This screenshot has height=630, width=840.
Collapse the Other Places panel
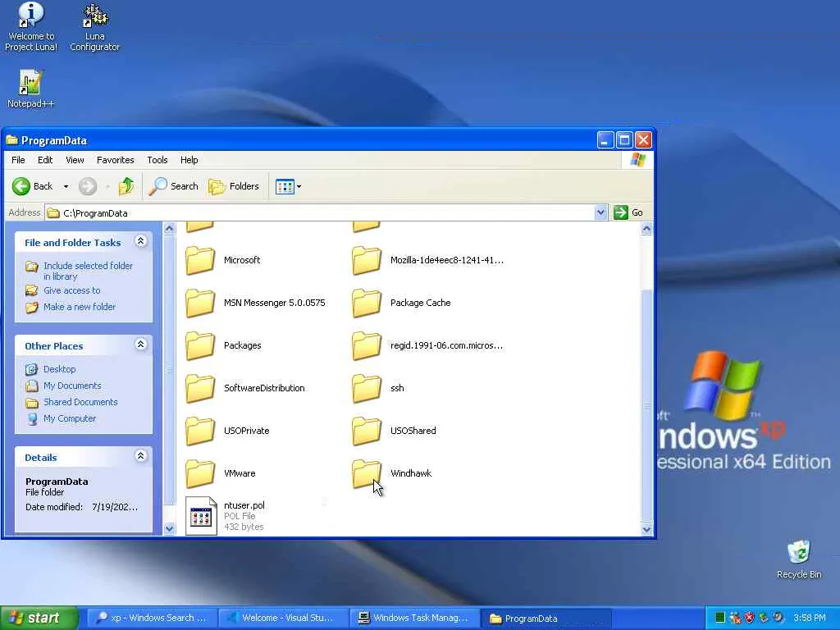click(x=140, y=345)
